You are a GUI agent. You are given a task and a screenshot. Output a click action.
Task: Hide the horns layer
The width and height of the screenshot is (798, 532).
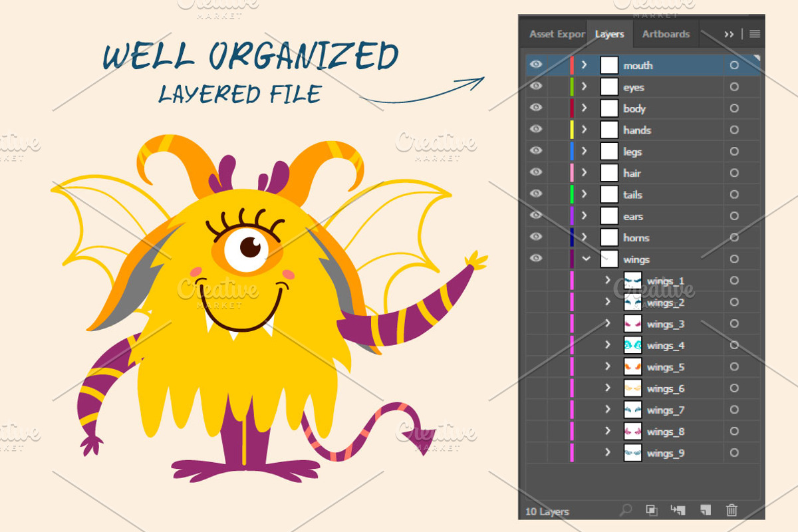[536, 237]
